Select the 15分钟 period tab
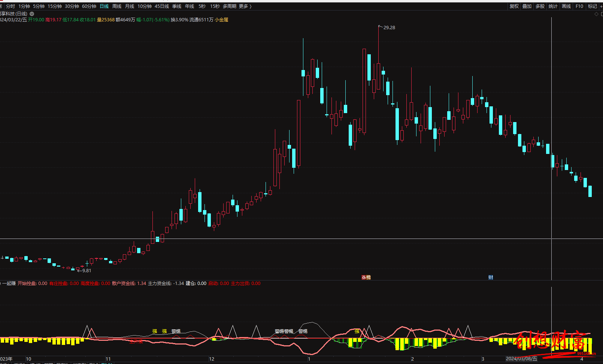Viewport: 603px width, 364px height. click(55, 6)
